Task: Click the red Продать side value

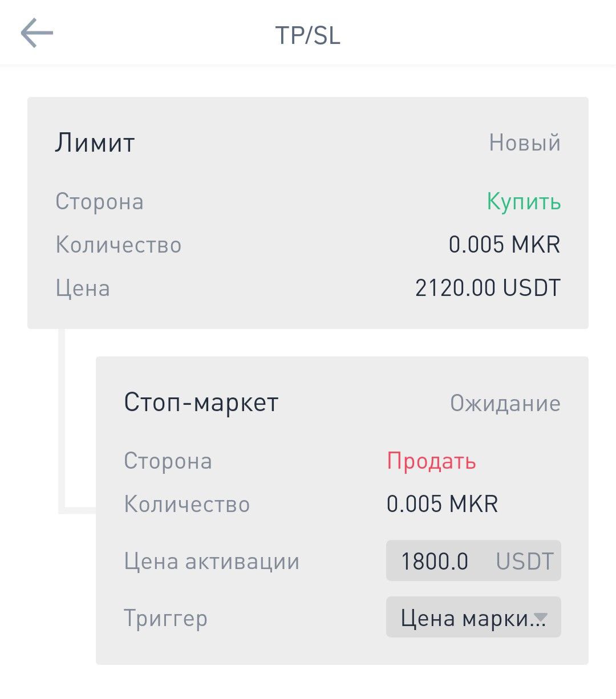Action: [431, 461]
